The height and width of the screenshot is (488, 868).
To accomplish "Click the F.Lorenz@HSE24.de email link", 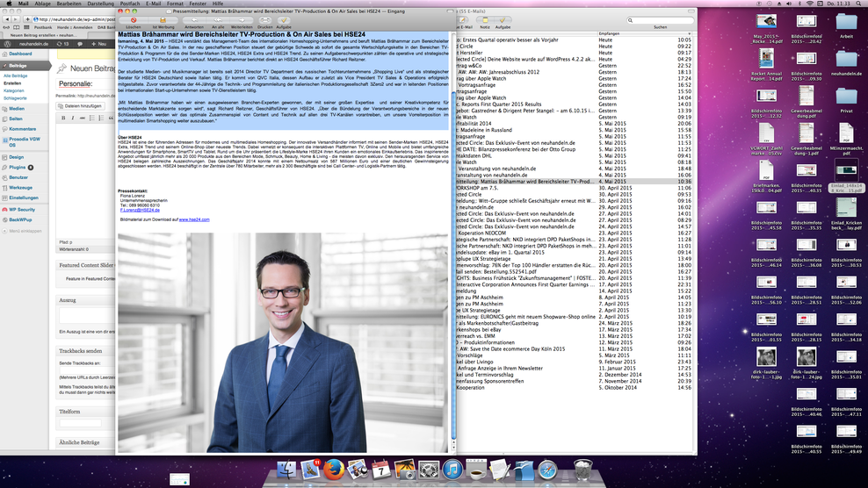I will coord(140,211).
